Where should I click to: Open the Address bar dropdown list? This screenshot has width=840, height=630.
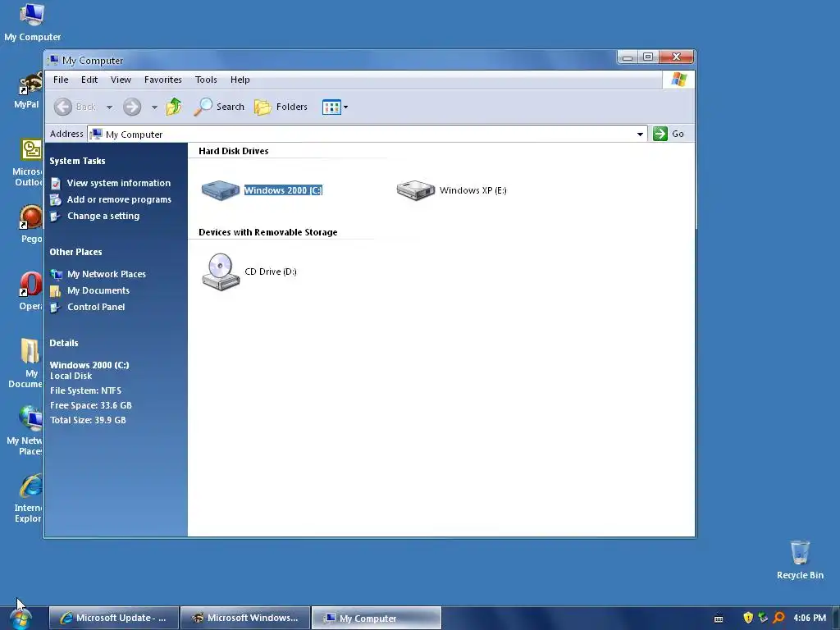[640, 134]
